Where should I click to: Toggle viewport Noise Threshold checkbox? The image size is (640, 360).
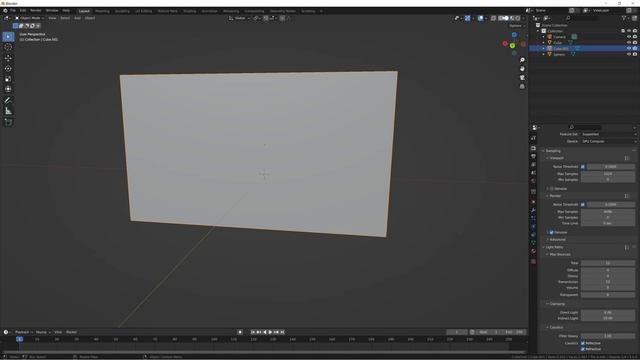click(583, 167)
